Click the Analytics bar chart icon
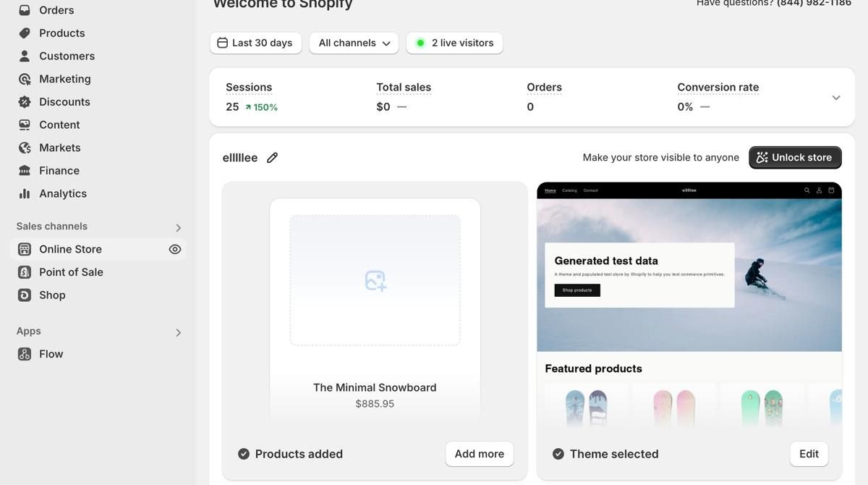Screen dimensions: 868x485 point(25,193)
